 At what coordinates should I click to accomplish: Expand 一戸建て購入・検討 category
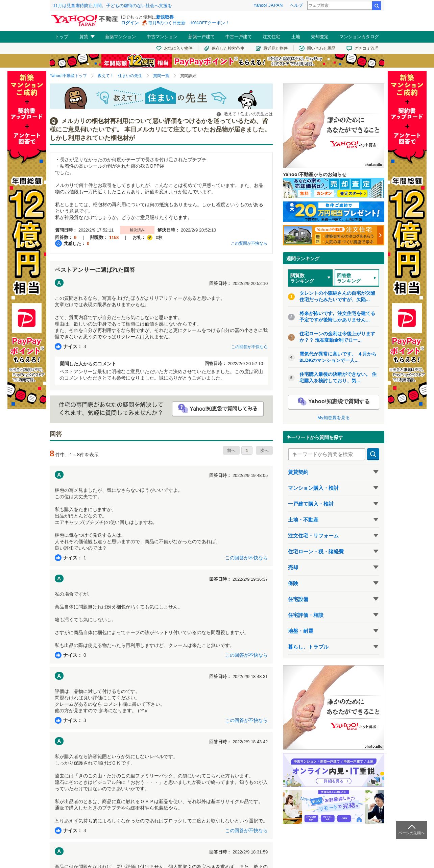(334, 504)
